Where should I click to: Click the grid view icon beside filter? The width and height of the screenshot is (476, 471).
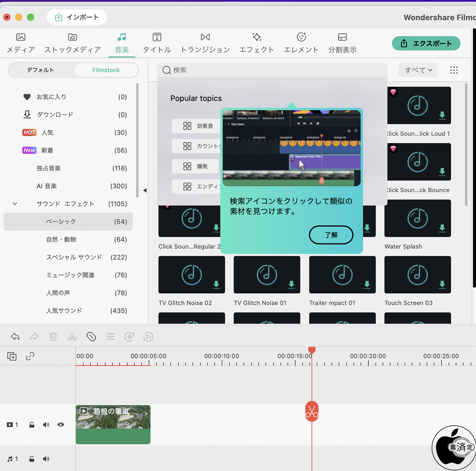[454, 70]
